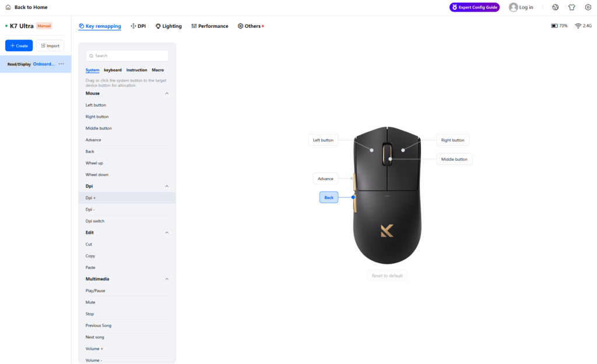The width and height of the screenshot is (597, 364).
Task: Open the three-dot menu on Onboard profile
Action: pyautogui.click(x=61, y=64)
